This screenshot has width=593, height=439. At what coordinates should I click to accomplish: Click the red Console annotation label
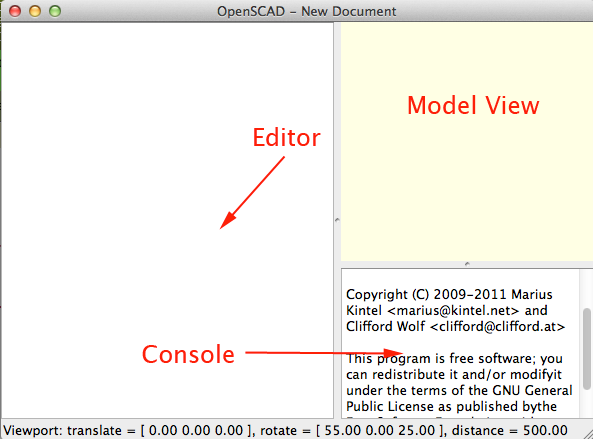188,355
